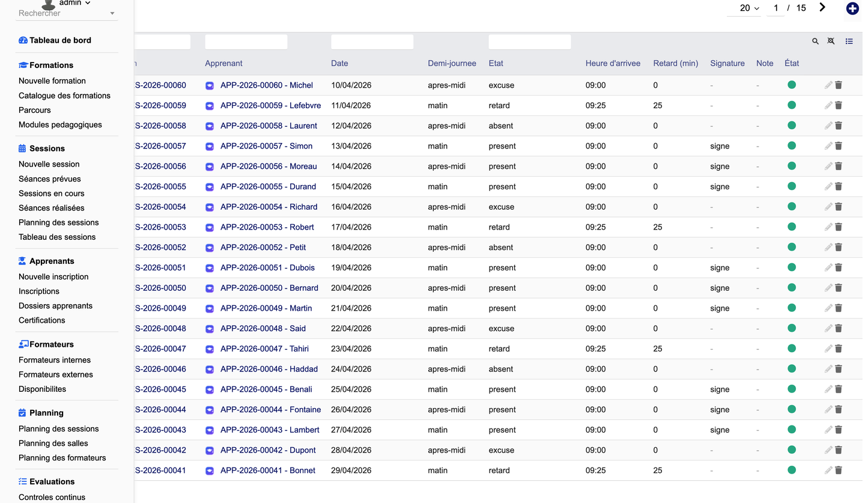Viewport: 868px width, 503px height.
Task: Click the dashboard gauge icon by Tableau de bord
Action: [x=23, y=40]
